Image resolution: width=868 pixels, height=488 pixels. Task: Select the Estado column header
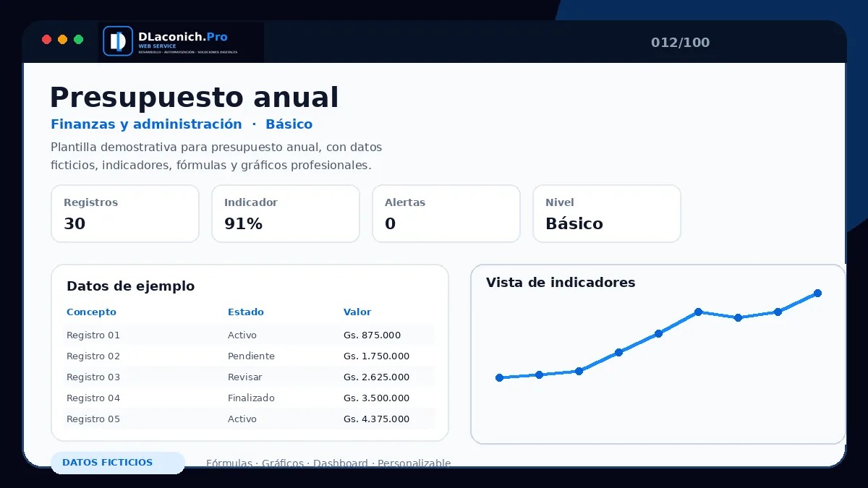point(246,312)
